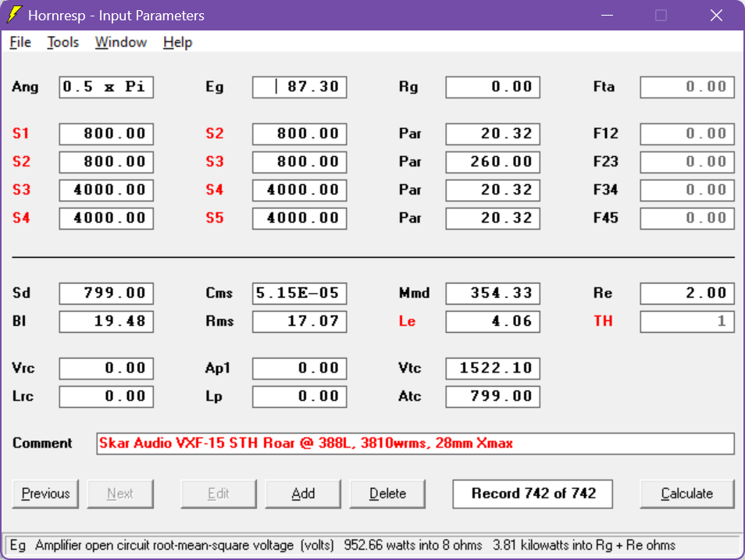This screenshot has width=745, height=560.
Task: Open the Window menu
Action: coord(121,42)
